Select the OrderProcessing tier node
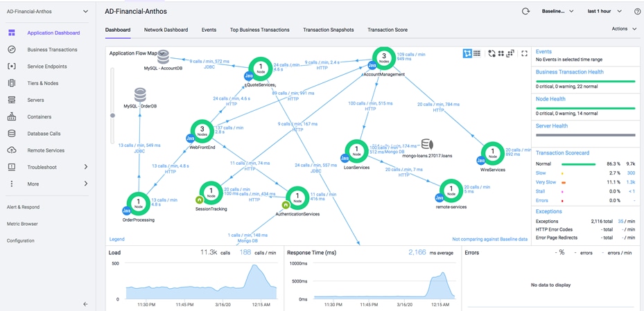 139,204
